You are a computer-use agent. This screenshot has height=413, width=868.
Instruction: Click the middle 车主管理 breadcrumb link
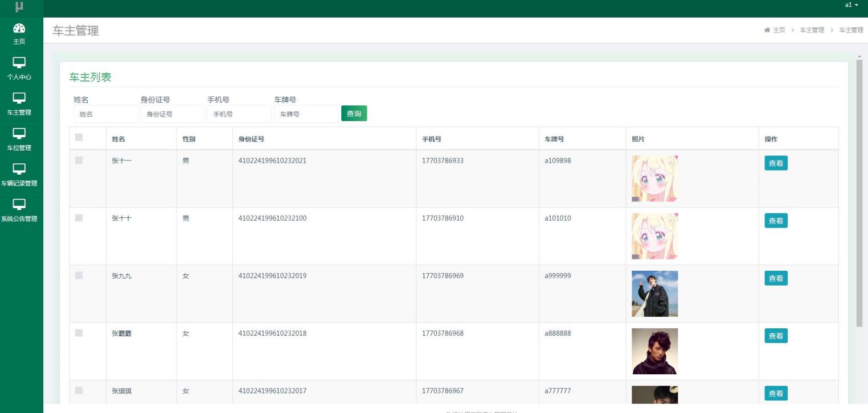coord(812,30)
